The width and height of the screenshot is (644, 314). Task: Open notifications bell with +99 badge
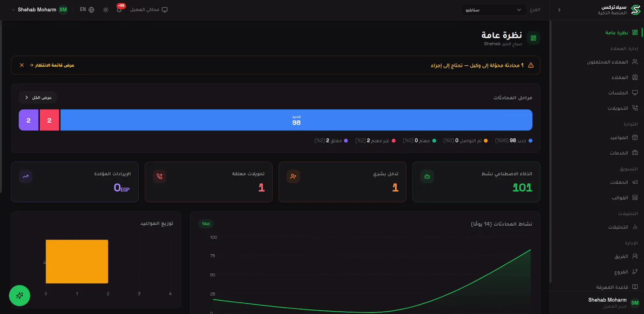(120, 9)
